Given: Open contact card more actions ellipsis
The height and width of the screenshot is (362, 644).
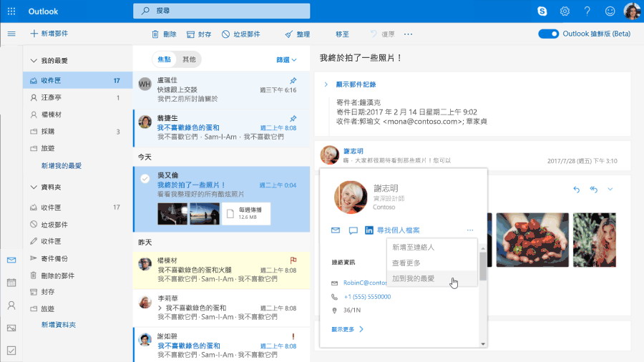Looking at the screenshot, I should click(x=470, y=230).
